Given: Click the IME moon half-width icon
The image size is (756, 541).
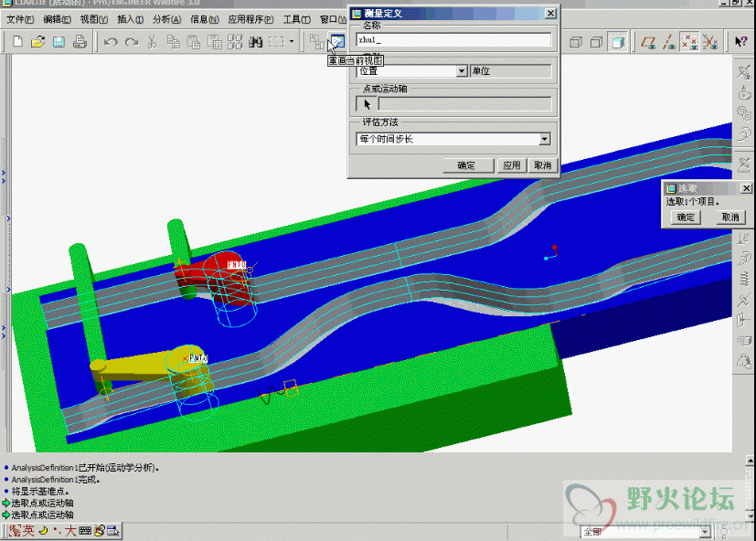Looking at the screenshot, I should (x=43, y=531).
